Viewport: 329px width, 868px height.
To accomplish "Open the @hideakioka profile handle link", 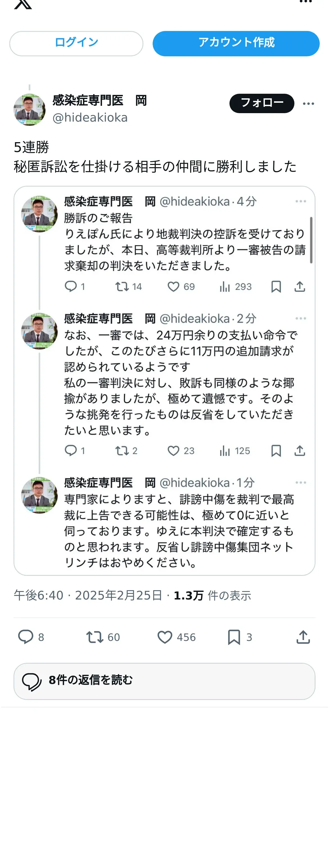I will coord(90,118).
